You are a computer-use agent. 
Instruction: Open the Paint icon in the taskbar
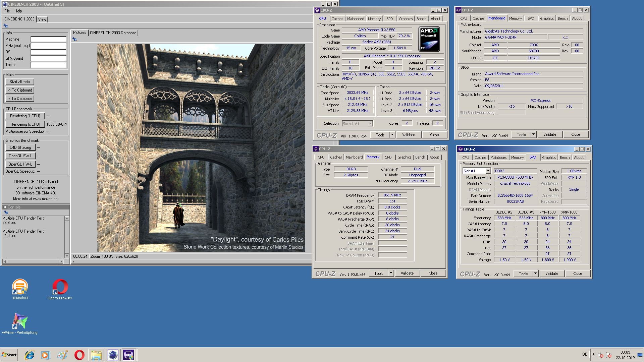(62, 355)
